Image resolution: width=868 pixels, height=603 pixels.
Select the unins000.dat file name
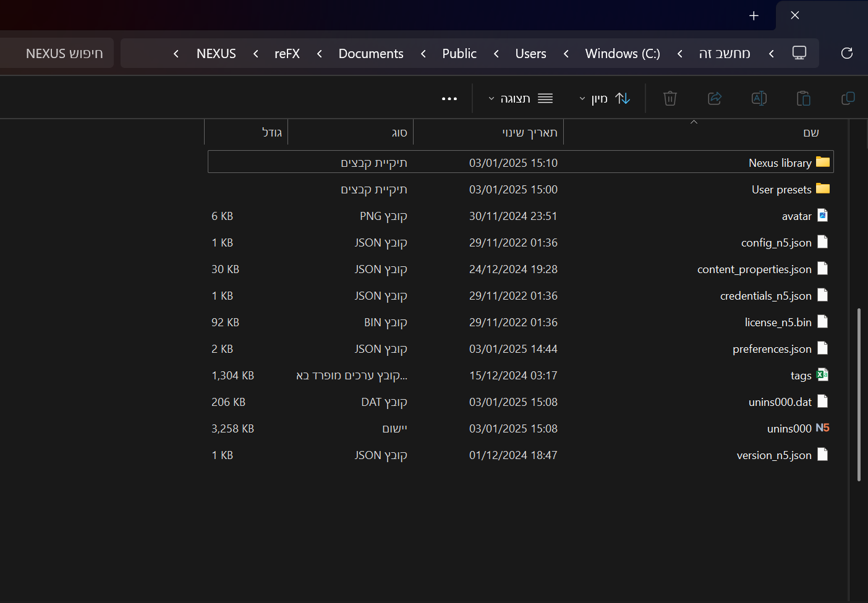tap(780, 402)
